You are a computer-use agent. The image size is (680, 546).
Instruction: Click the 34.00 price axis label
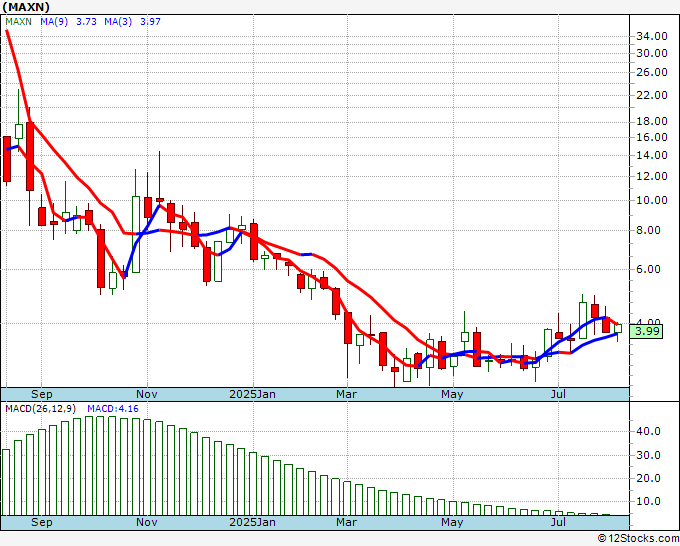(651, 36)
